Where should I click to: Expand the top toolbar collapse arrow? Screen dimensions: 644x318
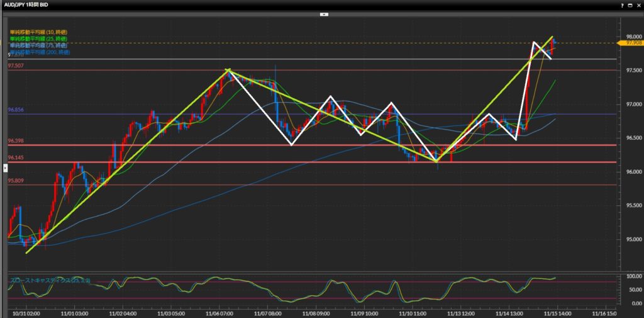click(x=324, y=13)
